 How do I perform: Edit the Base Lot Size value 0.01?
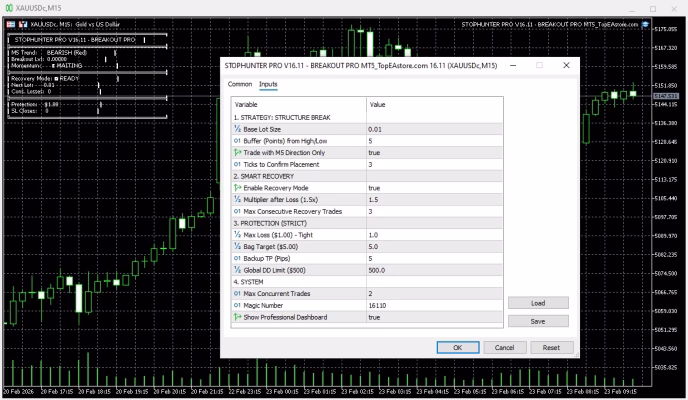click(434, 129)
